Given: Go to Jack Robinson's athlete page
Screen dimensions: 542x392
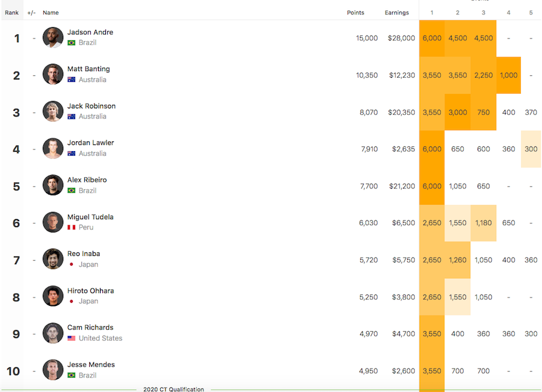Looking at the screenshot, I should tap(92, 106).
